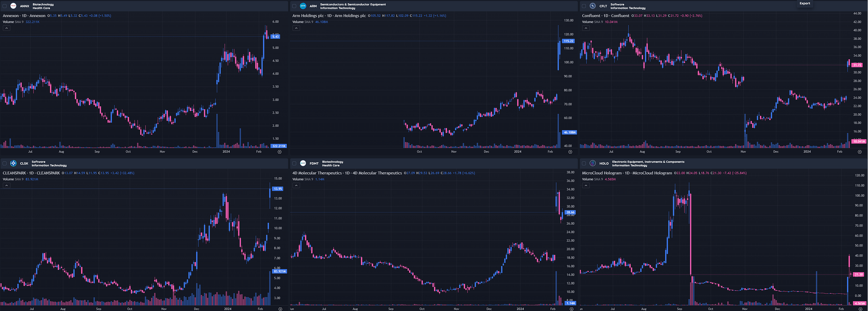Viewport: 868px width, 311px height.
Task: Click the ANNX ticker symbol
Action: click(x=25, y=6)
